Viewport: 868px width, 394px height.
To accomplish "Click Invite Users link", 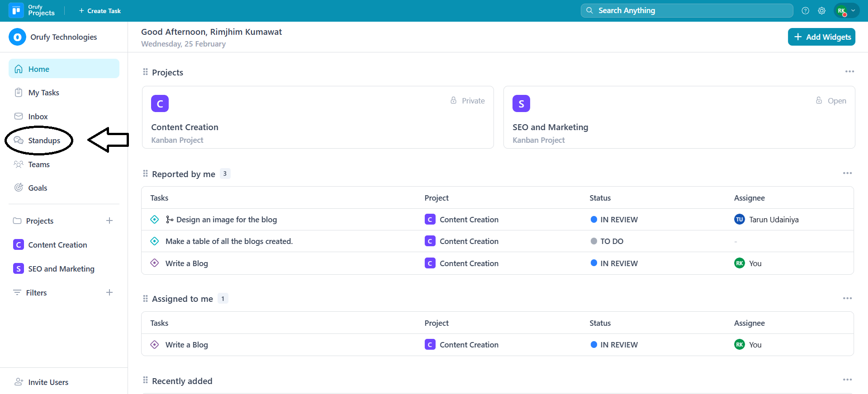I will [x=48, y=382].
